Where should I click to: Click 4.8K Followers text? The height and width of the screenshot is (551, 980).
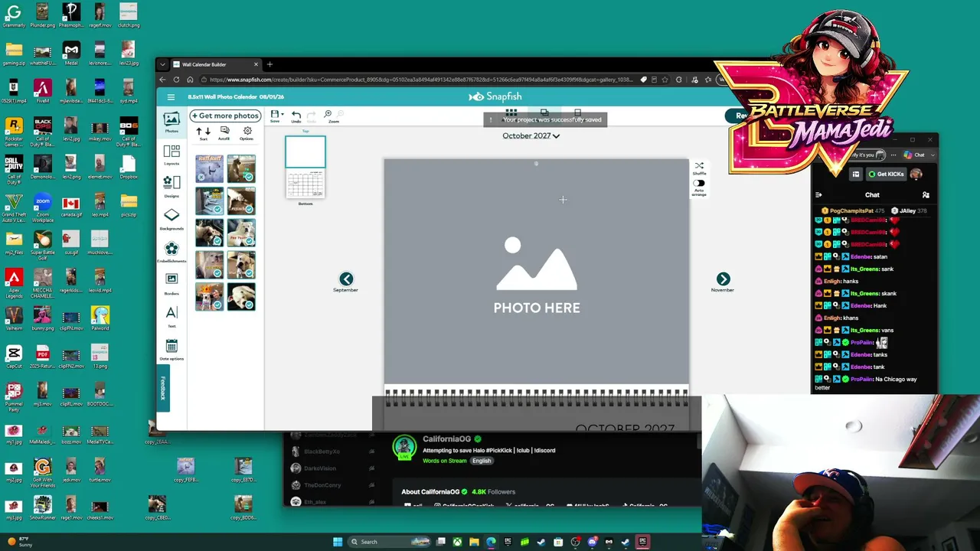(494, 491)
